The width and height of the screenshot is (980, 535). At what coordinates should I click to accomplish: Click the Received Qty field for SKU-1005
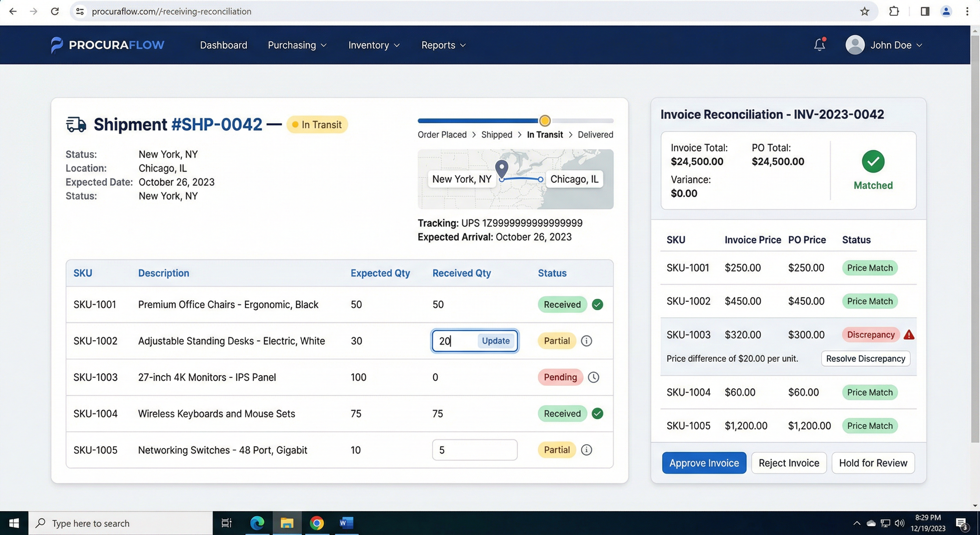coord(474,450)
